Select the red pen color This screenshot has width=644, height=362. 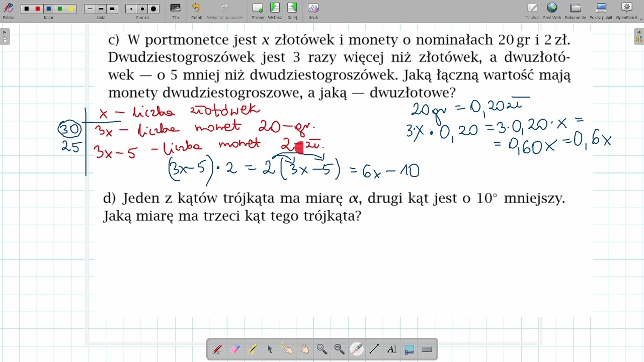38,9
